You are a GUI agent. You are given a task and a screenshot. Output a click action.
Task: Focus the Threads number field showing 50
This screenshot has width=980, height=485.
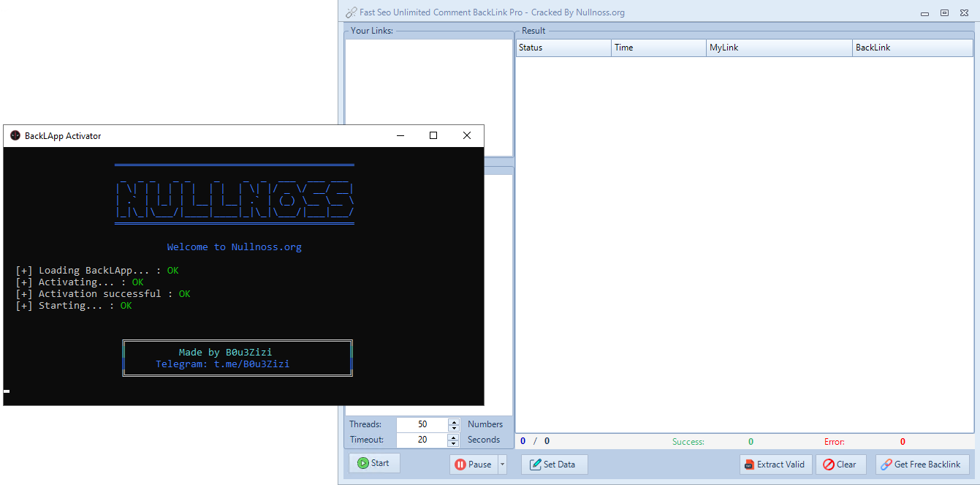tap(422, 424)
